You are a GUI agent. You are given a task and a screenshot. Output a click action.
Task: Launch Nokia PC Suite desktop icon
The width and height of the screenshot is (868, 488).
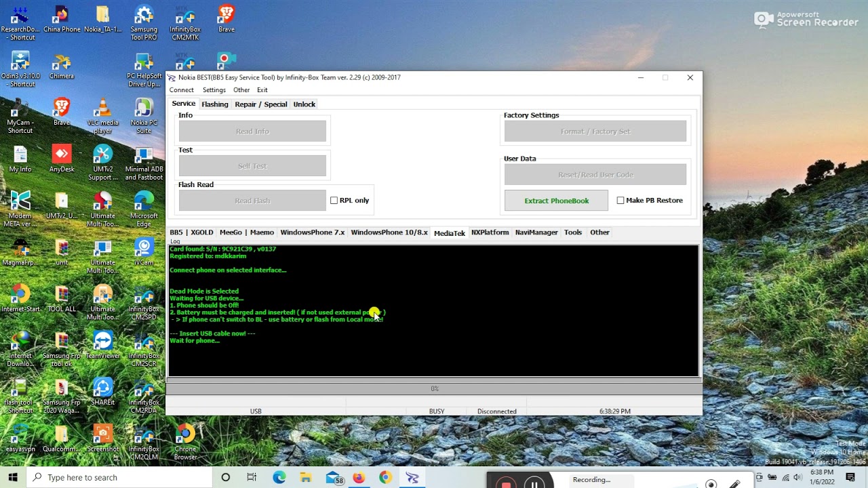tap(144, 116)
